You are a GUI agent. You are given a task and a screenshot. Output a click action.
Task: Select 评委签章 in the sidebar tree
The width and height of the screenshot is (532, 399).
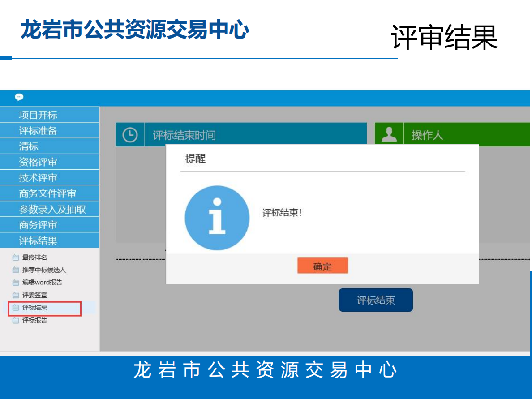pos(34,295)
